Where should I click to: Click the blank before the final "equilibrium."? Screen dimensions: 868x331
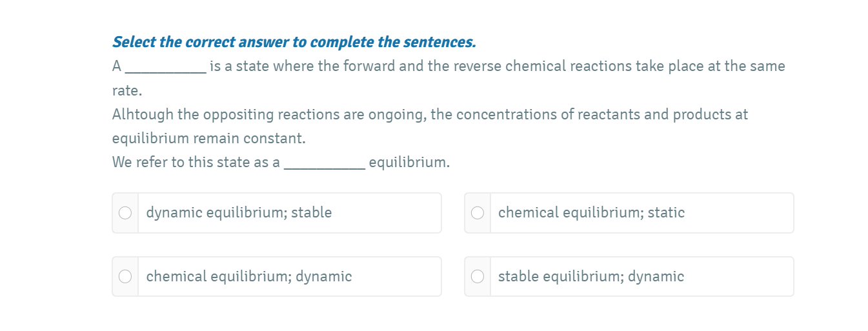pyautogui.click(x=325, y=164)
